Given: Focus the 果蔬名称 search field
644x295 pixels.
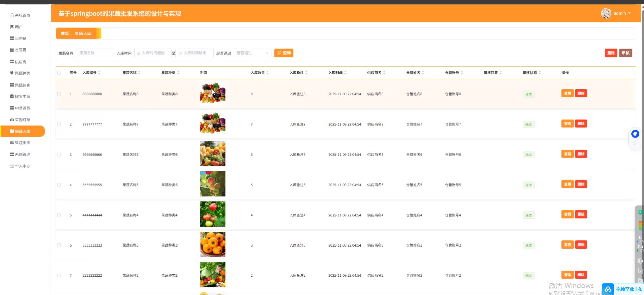Looking at the screenshot, I should point(95,53).
